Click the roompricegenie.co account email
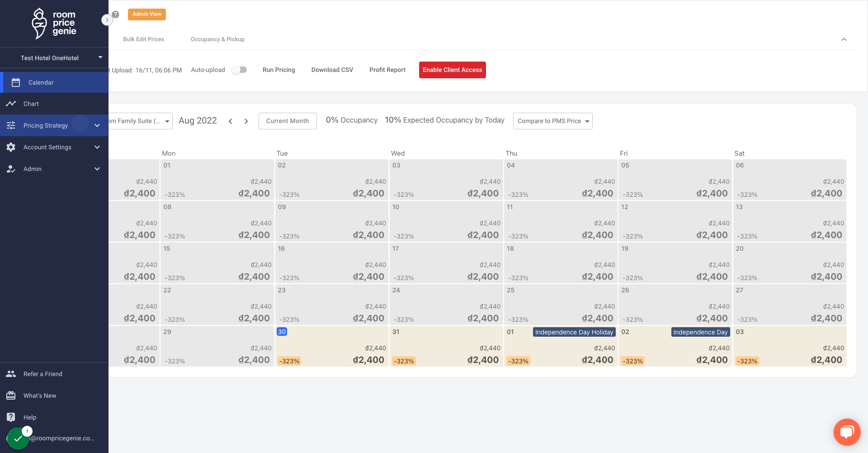Image resolution: width=868 pixels, height=453 pixels. (62, 438)
